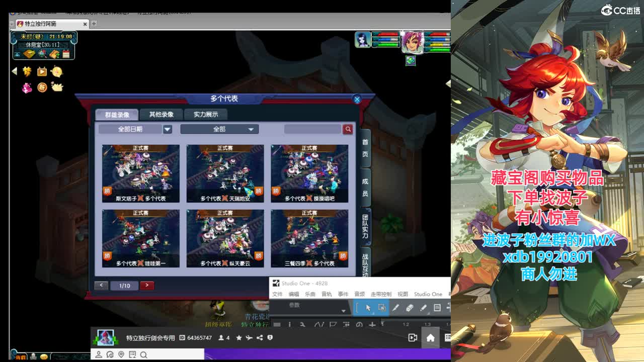Screen dimensions: 644x362
Task: Toggle the favorite star for the live channel
Action: click(239, 337)
